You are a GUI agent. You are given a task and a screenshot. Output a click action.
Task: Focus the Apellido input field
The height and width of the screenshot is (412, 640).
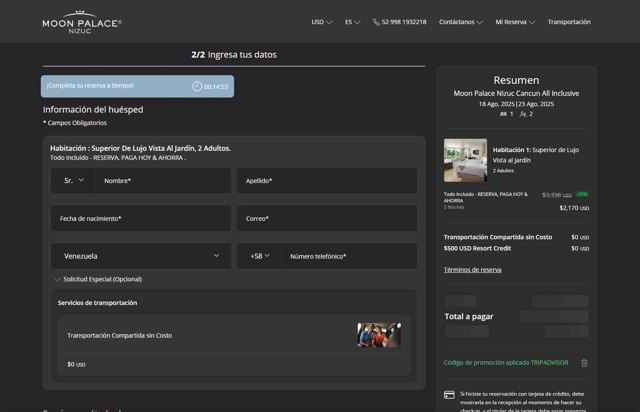(327, 180)
